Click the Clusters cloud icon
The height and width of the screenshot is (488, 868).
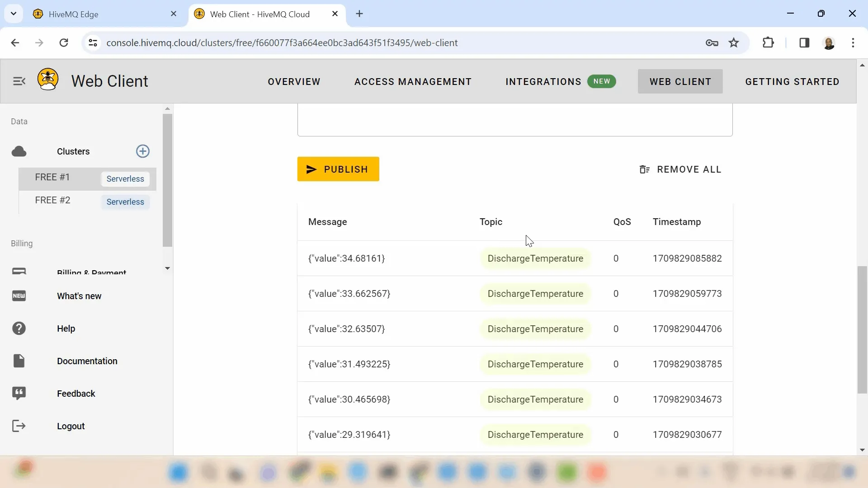tap(19, 151)
